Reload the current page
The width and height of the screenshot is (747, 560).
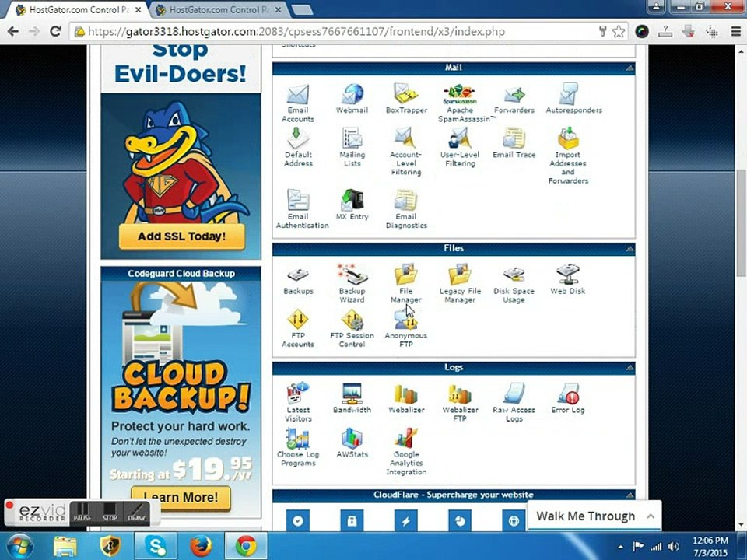55,31
